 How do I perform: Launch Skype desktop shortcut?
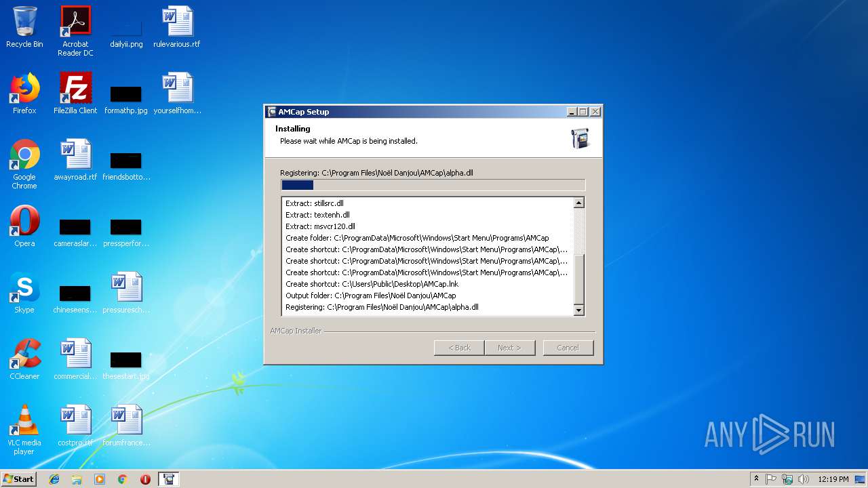pyautogui.click(x=24, y=293)
